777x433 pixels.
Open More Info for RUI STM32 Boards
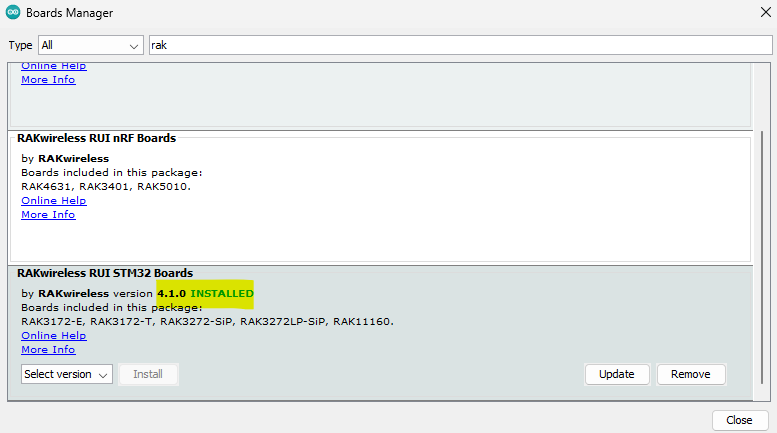point(48,350)
